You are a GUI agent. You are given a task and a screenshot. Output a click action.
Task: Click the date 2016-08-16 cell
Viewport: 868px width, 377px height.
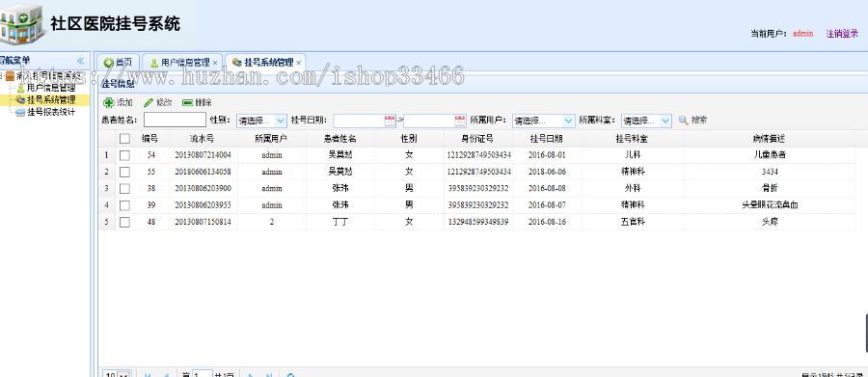547,222
